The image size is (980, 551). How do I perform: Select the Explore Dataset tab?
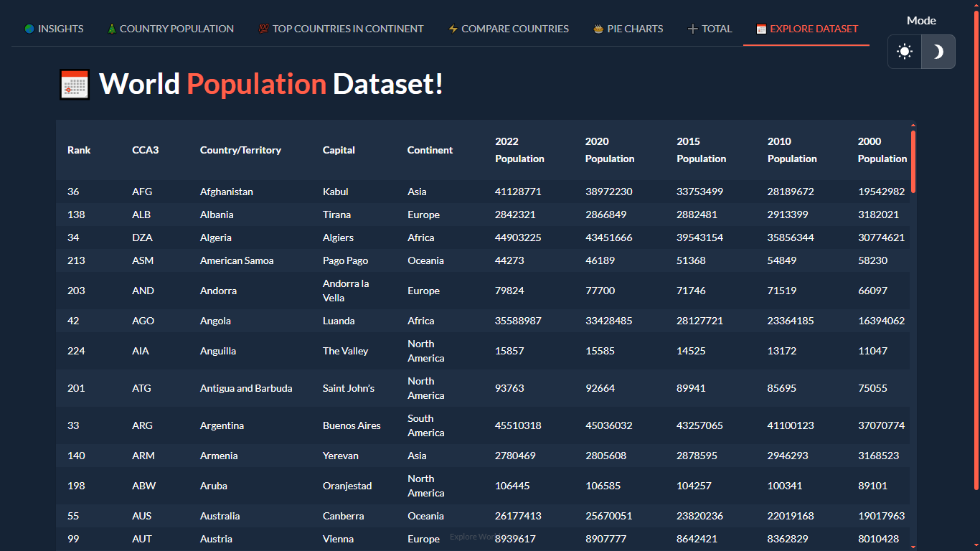click(x=806, y=29)
